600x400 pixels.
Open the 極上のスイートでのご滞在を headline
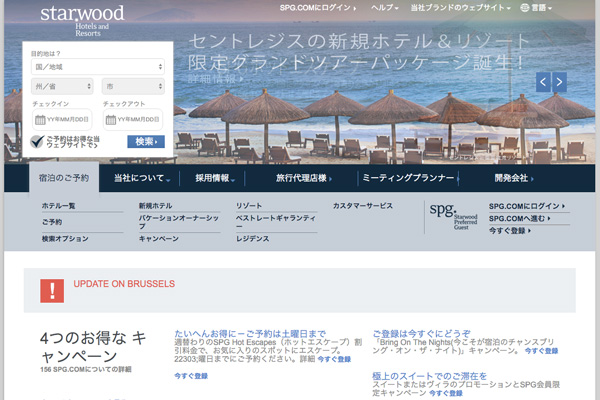tap(430, 376)
